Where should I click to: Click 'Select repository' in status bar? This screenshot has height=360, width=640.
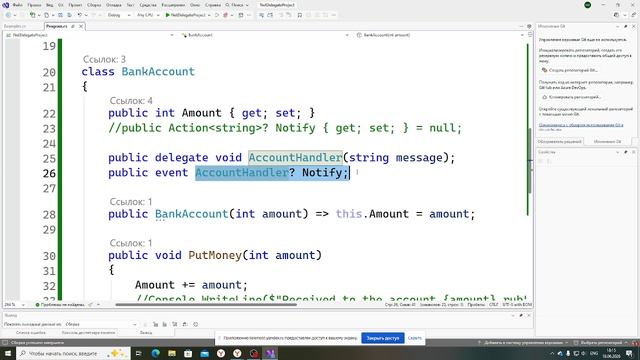coord(600,343)
